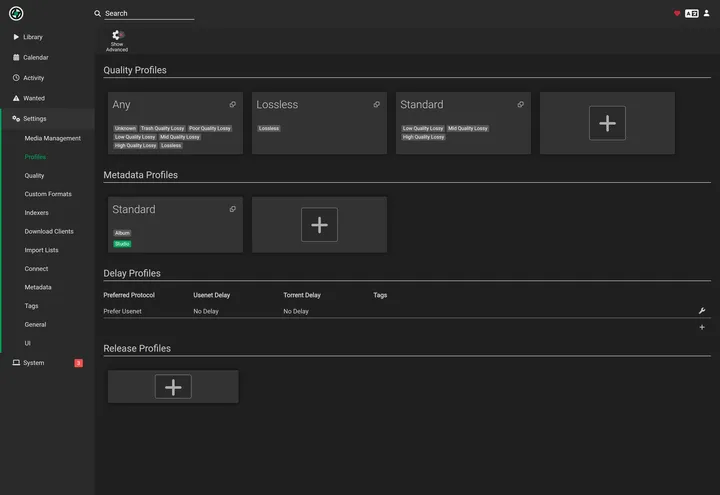Open Tags settings

(31, 306)
